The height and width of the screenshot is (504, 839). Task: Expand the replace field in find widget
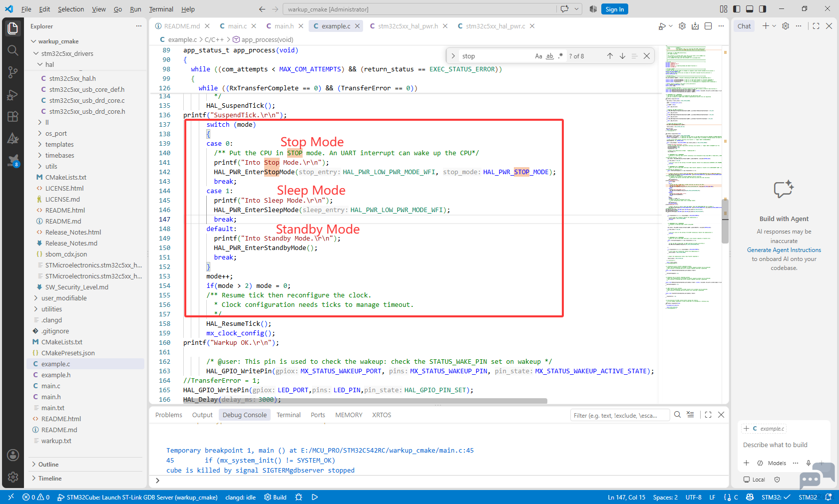point(453,56)
